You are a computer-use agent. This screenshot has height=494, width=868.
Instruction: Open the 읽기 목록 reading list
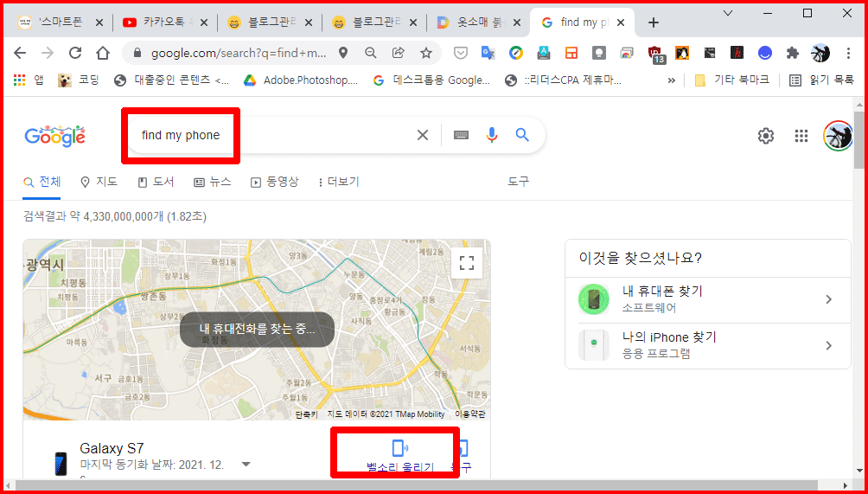coord(821,80)
